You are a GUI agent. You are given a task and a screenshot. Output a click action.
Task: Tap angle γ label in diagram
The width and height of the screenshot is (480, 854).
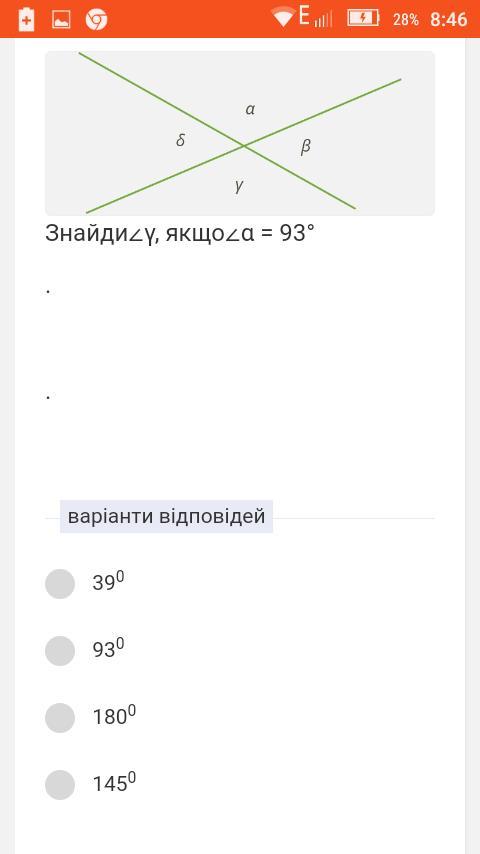pos(239,186)
